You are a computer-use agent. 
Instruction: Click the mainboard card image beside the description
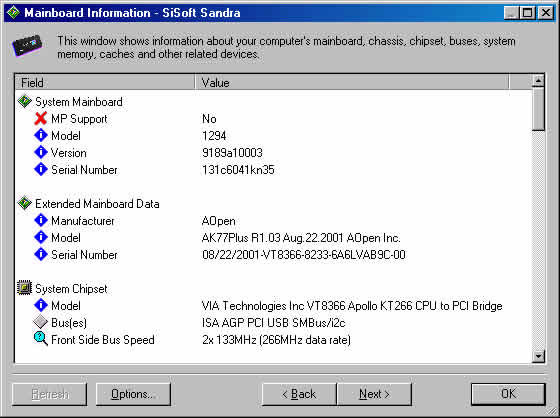point(27,46)
